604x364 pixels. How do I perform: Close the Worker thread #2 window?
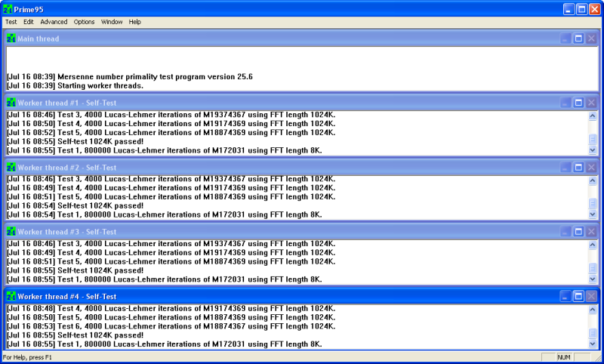point(591,168)
